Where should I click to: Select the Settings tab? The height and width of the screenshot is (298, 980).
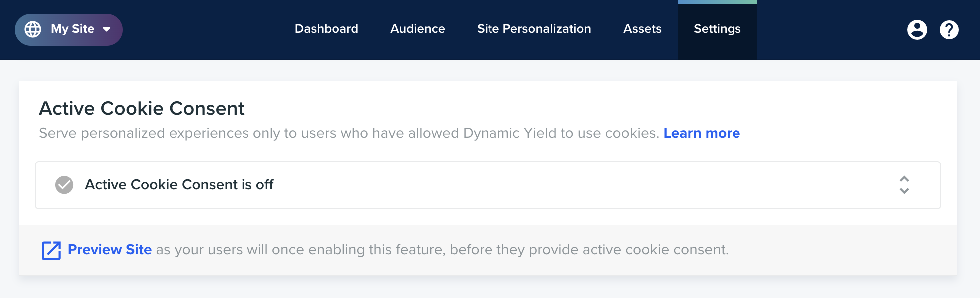coord(717,30)
